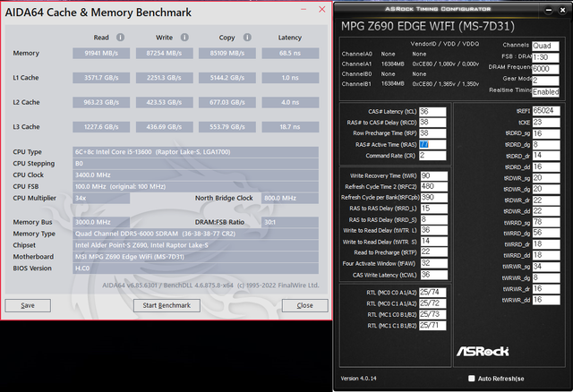Click Memory Read result 91941 MB/s
The height and width of the screenshot is (392, 573).
click(101, 53)
